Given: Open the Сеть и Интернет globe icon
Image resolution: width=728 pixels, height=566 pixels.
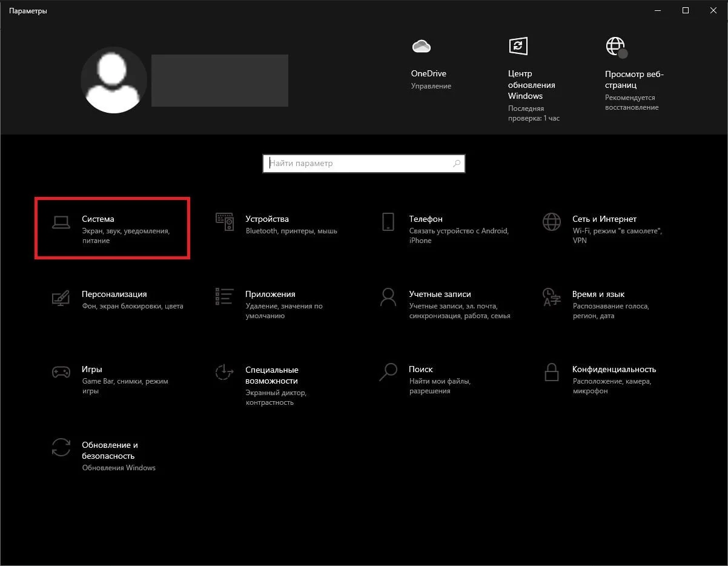Looking at the screenshot, I should pos(551,222).
